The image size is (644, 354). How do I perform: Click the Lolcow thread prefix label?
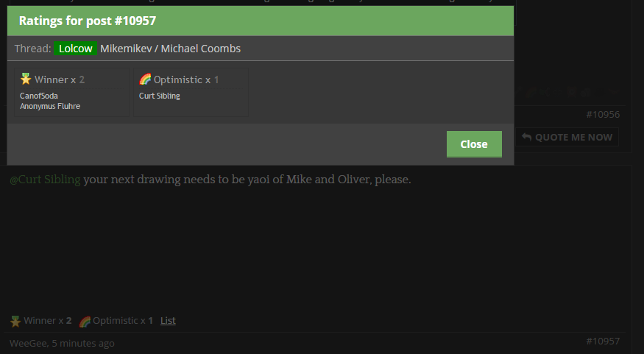tap(76, 49)
